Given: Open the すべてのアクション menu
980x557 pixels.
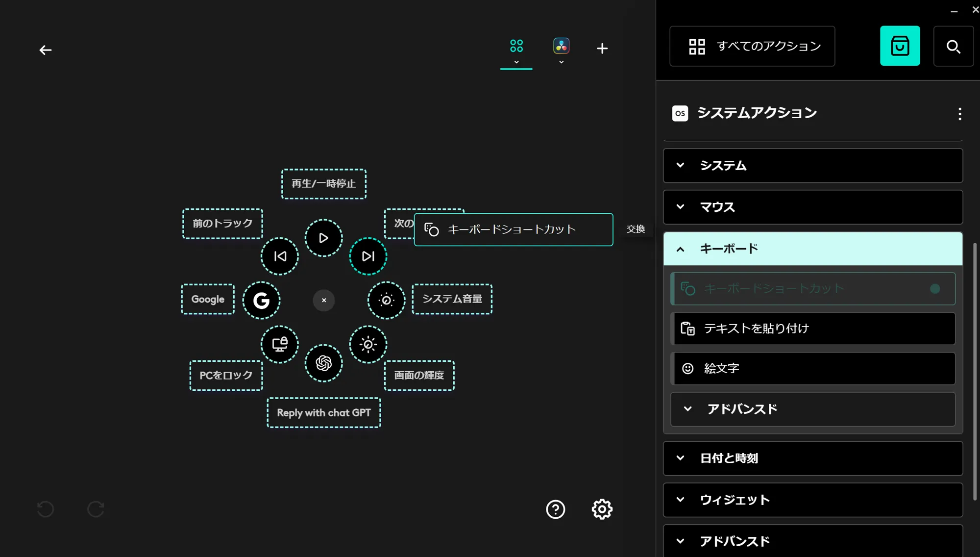Looking at the screenshot, I should tap(752, 46).
